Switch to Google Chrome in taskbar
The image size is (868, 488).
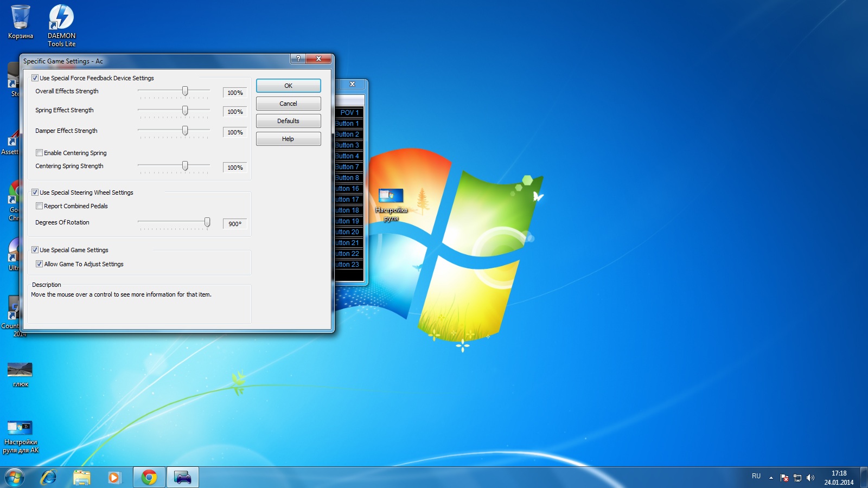(149, 477)
